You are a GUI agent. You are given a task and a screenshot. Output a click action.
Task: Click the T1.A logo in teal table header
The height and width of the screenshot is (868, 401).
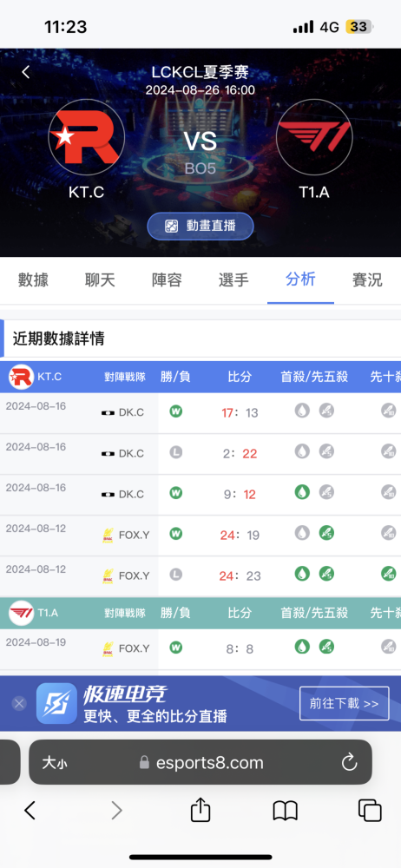point(21,614)
